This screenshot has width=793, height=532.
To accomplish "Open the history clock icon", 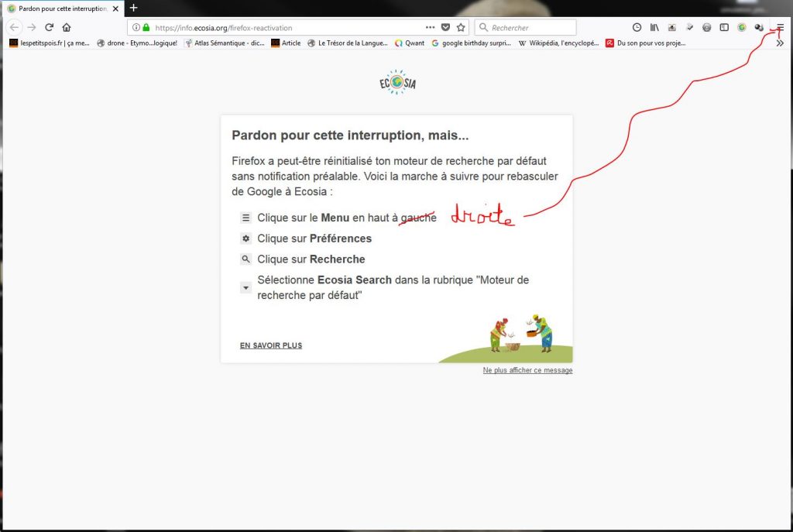I will coord(637,27).
